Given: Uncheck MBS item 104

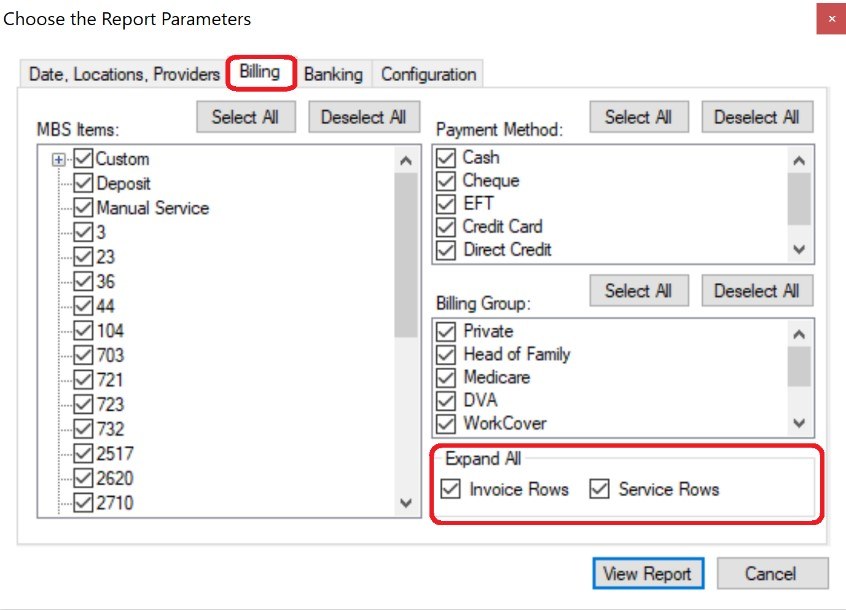Looking at the screenshot, I should (83, 331).
